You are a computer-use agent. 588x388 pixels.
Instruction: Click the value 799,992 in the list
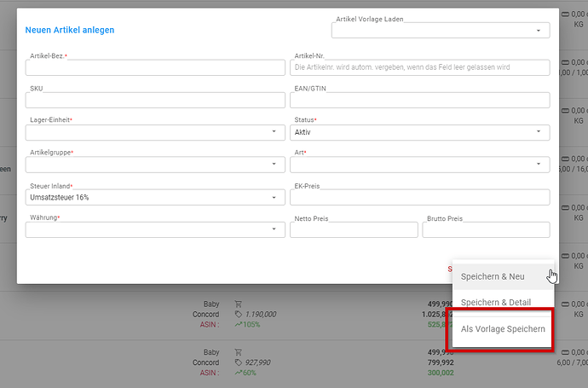click(x=441, y=362)
